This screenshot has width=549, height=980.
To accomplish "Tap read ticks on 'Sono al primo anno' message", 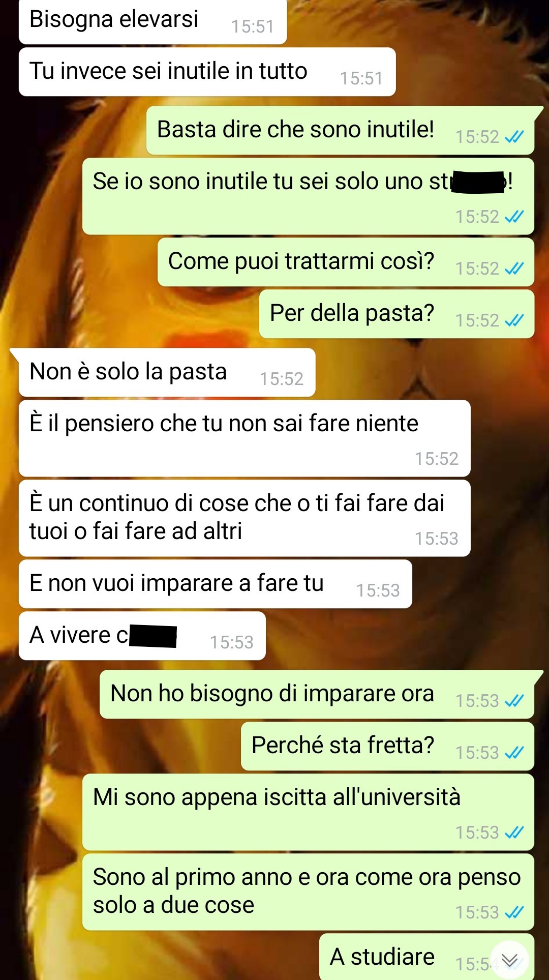I will (x=514, y=912).
